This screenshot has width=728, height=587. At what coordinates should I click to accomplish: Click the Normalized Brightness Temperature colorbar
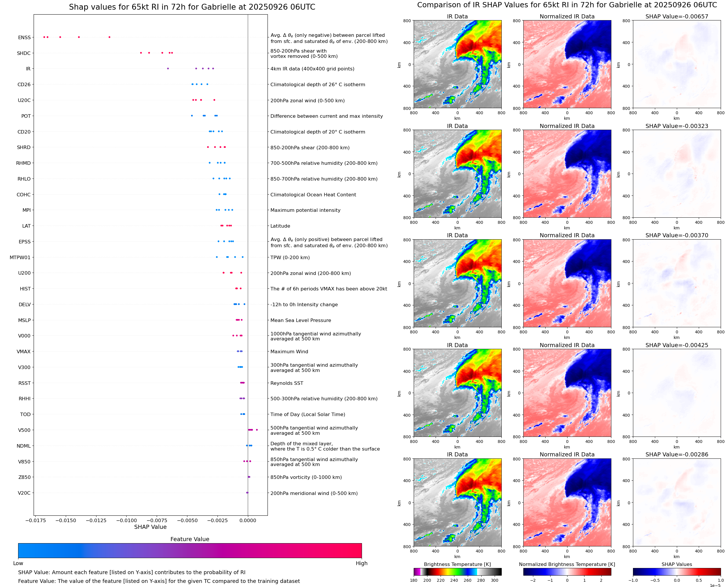click(567, 572)
